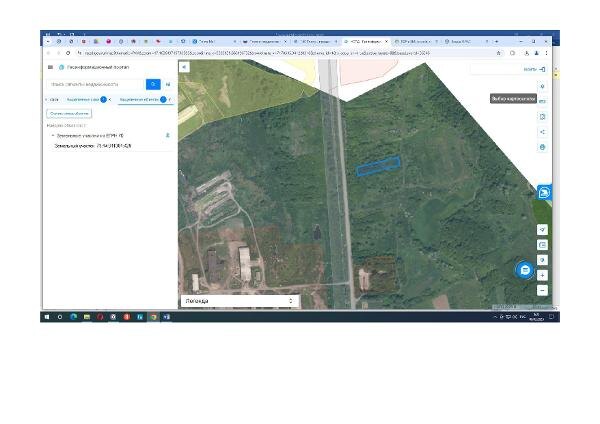
Task: Open browser downloads icon
Action: click(x=527, y=53)
